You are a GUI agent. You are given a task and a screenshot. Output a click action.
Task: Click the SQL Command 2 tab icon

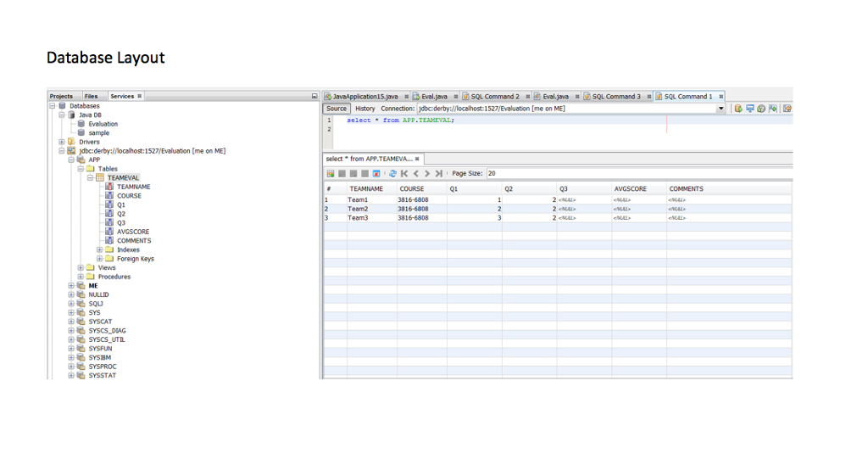(x=465, y=97)
